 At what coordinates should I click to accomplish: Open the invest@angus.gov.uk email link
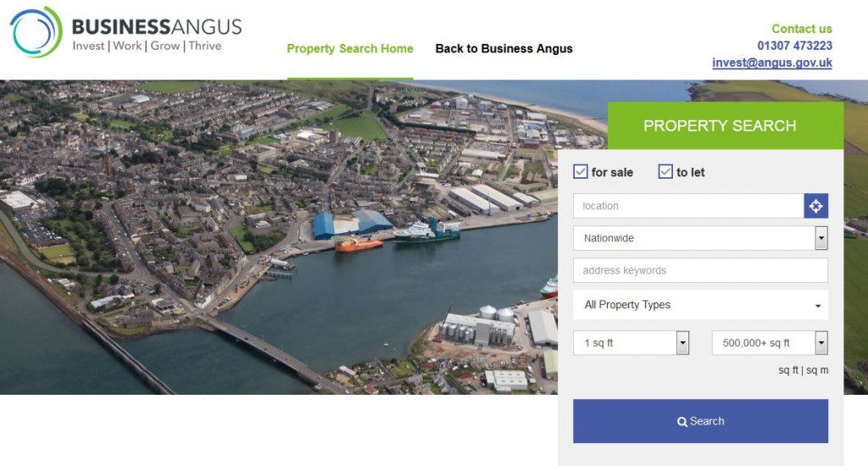point(772,63)
